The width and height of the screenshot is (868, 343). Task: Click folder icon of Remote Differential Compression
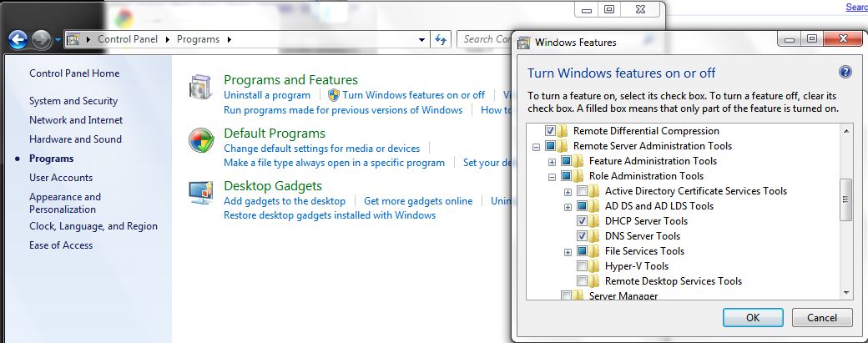coord(563,131)
